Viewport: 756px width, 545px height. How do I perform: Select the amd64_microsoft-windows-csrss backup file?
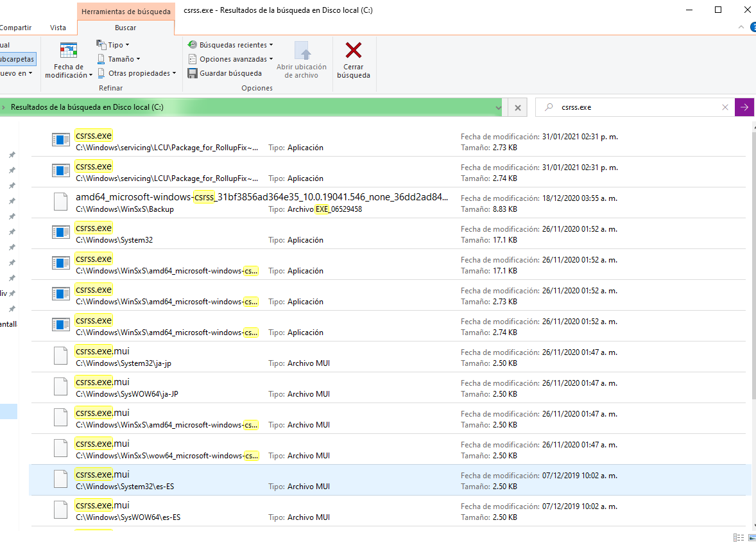[388, 203]
